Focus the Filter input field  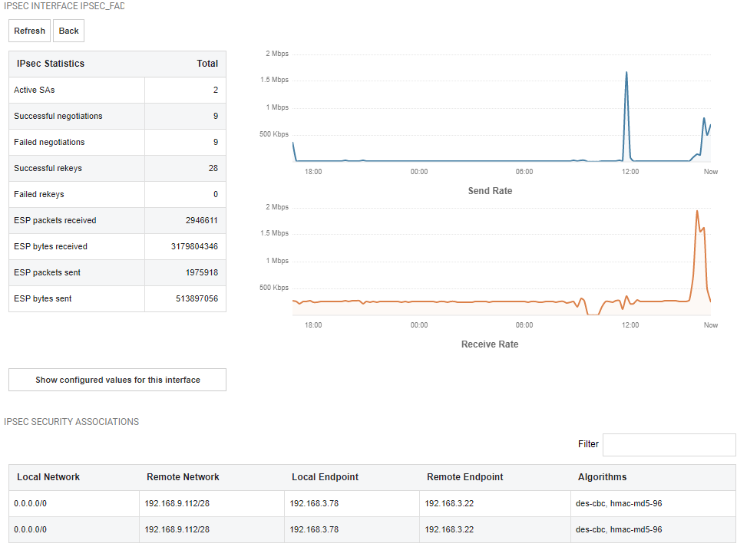coord(669,444)
